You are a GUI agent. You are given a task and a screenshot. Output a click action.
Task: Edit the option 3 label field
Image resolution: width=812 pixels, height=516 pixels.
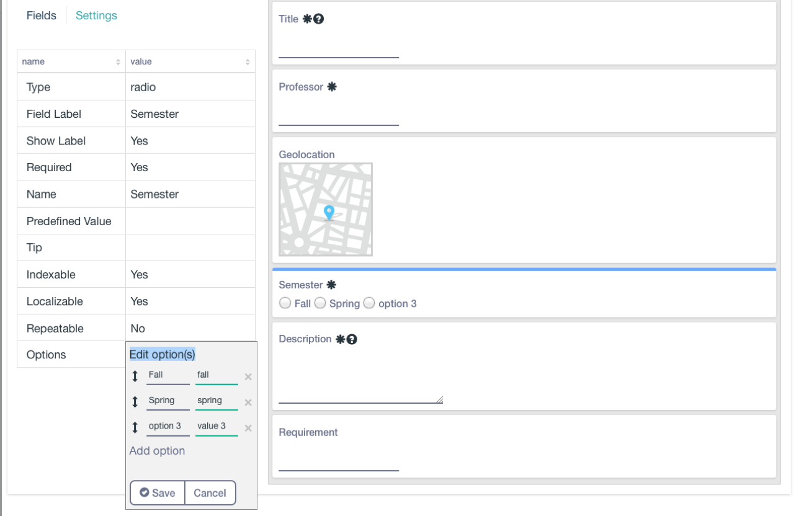(x=168, y=427)
